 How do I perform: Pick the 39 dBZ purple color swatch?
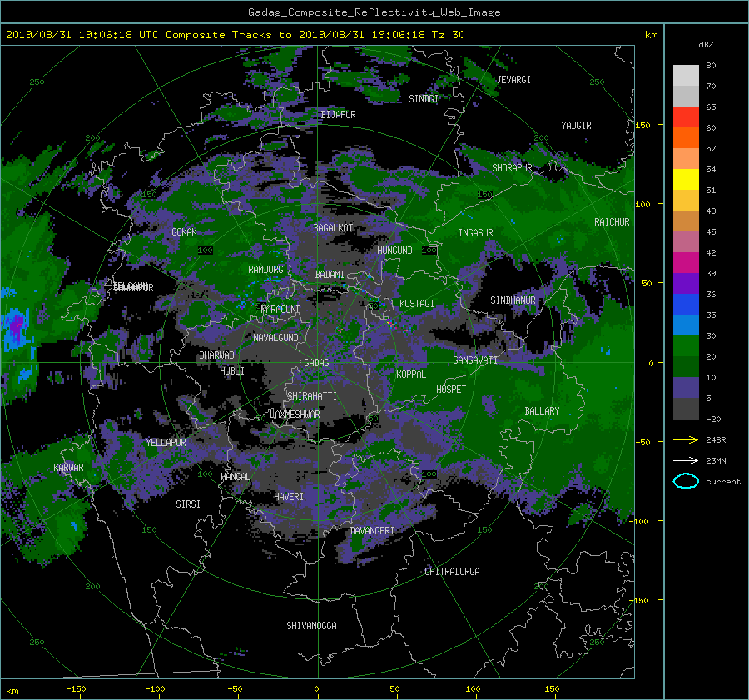point(686,283)
